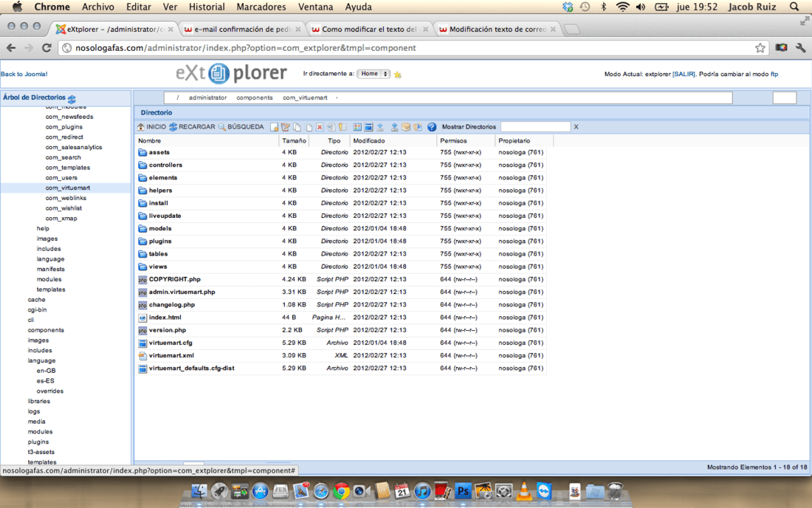Click the ftp mode link
The image size is (812, 508).
(x=774, y=74)
